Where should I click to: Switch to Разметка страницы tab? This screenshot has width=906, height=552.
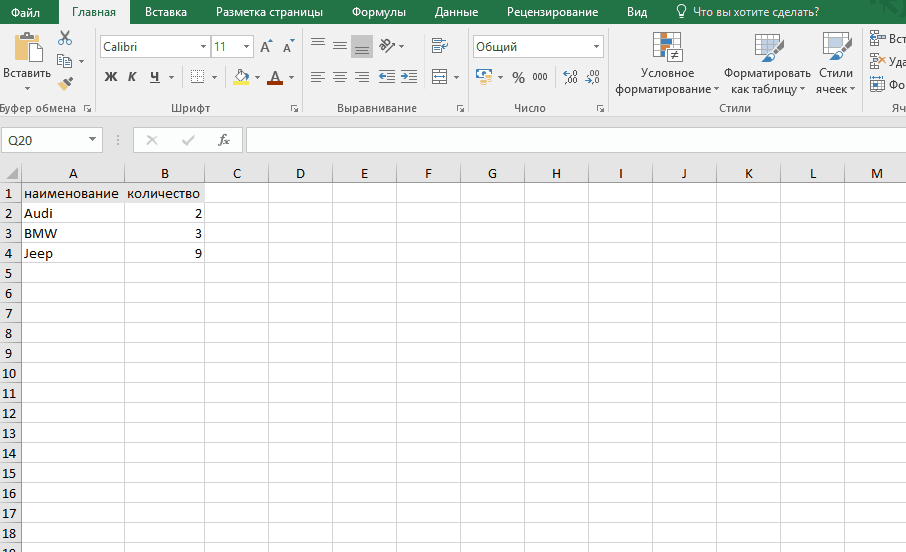tap(269, 12)
